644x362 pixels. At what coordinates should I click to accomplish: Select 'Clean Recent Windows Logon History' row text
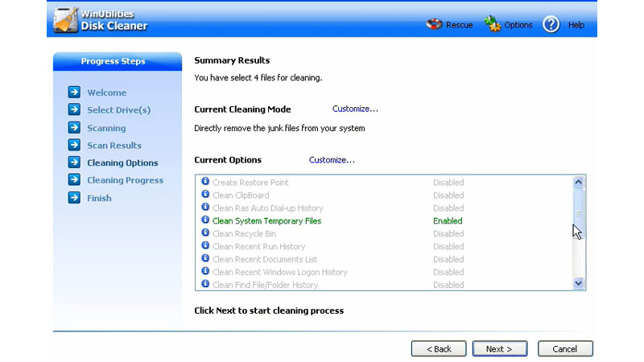click(x=279, y=272)
